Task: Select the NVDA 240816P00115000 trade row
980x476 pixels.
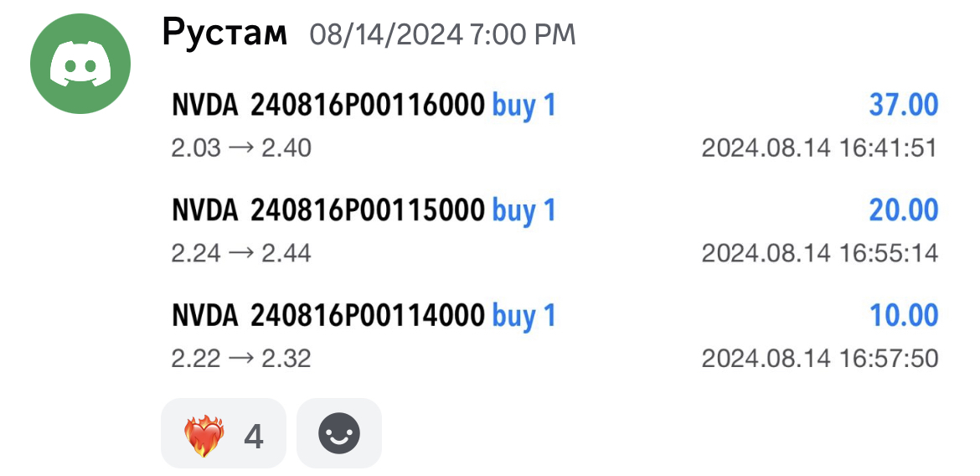Action: pyautogui.click(x=555, y=230)
